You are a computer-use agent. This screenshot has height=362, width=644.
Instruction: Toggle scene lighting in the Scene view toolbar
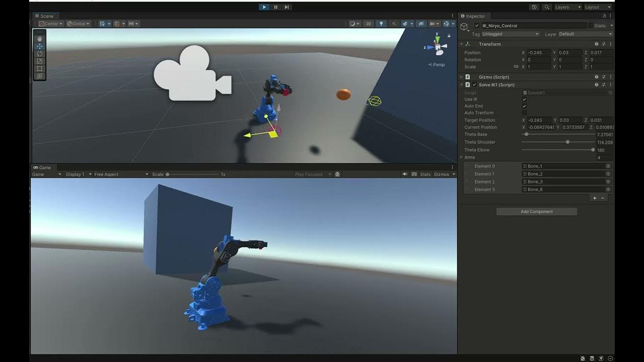tap(380, 23)
